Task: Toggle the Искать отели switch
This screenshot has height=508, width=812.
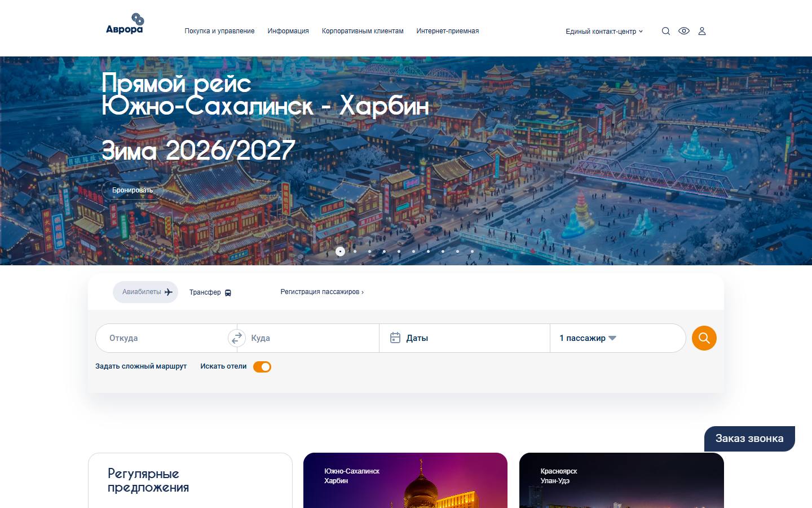Action: click(262, 367)
